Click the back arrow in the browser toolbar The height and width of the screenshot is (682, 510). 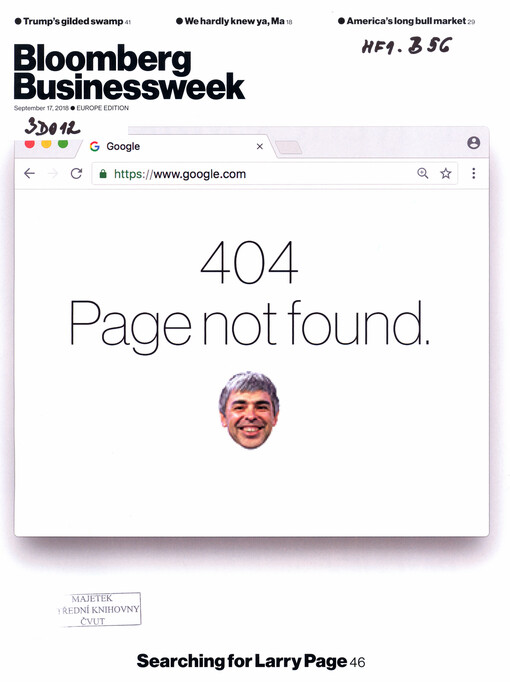pos(29,174)
